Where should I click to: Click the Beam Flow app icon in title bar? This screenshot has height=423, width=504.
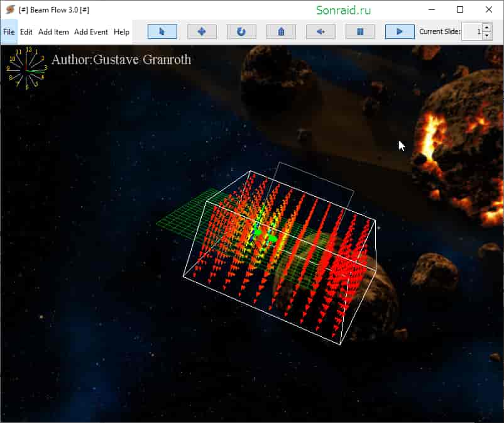click(10, 9)
